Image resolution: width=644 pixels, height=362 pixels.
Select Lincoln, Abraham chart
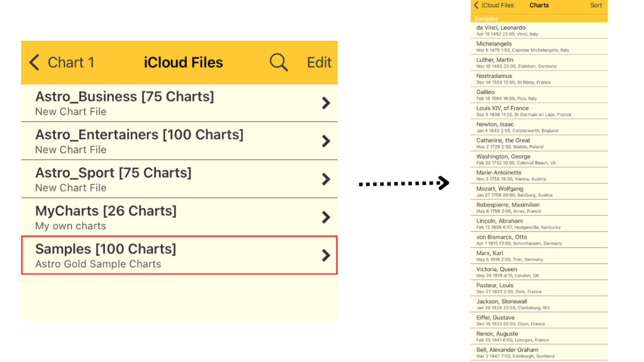coord(539,224)
